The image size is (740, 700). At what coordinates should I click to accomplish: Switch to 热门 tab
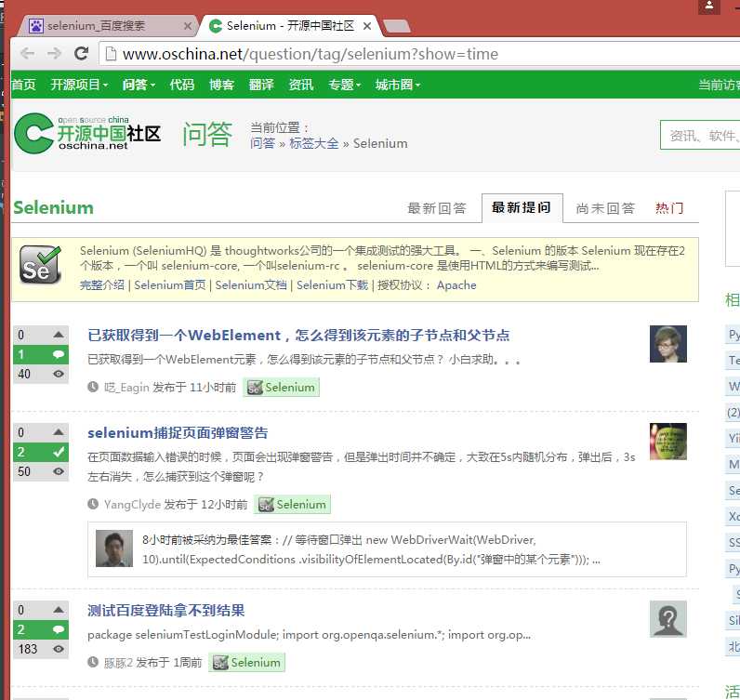coord(669,208)
